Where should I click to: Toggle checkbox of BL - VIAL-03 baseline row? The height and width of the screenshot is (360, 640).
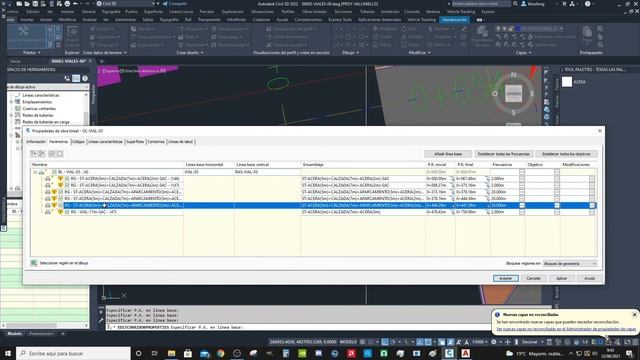[x=54, y=172]
